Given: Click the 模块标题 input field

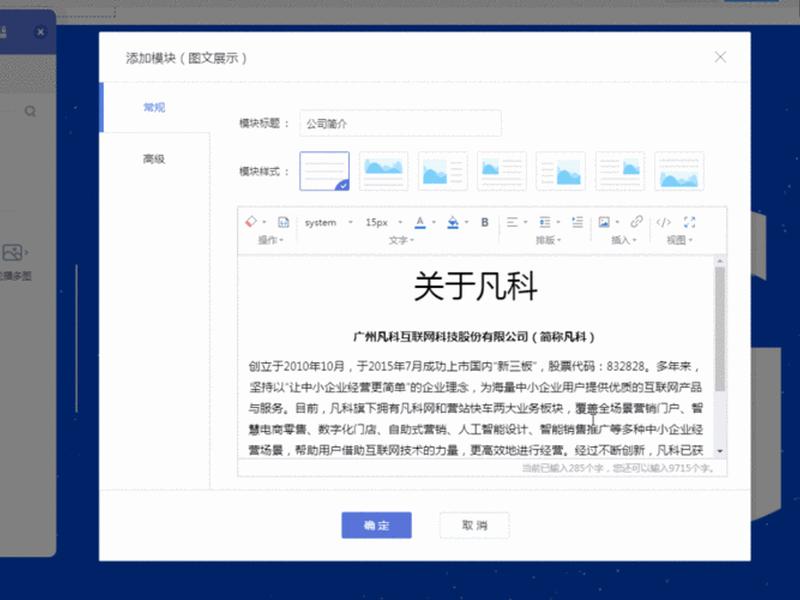Looking at the screenshot, I should point(401,123).
